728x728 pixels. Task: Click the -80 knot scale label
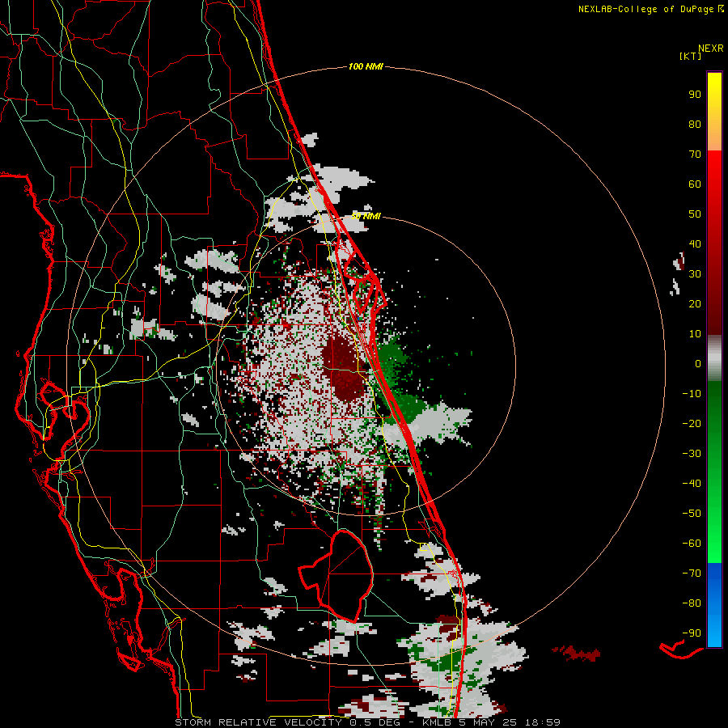pyautogui.click(x=692, y=603)
